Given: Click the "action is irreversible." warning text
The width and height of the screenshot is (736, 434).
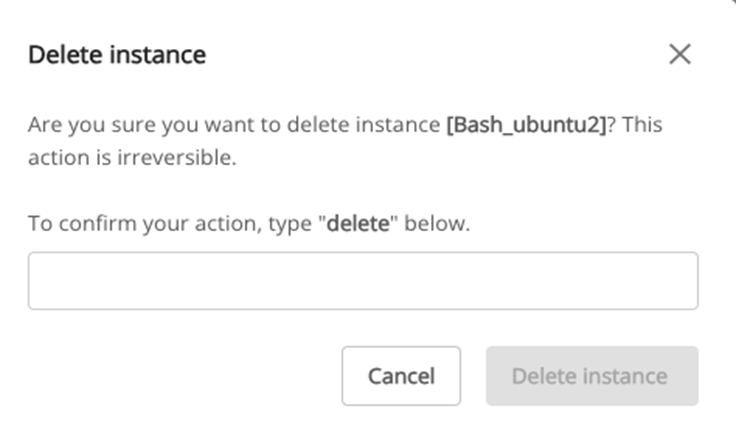Looking at the screenshot, I should pos(132,158).
